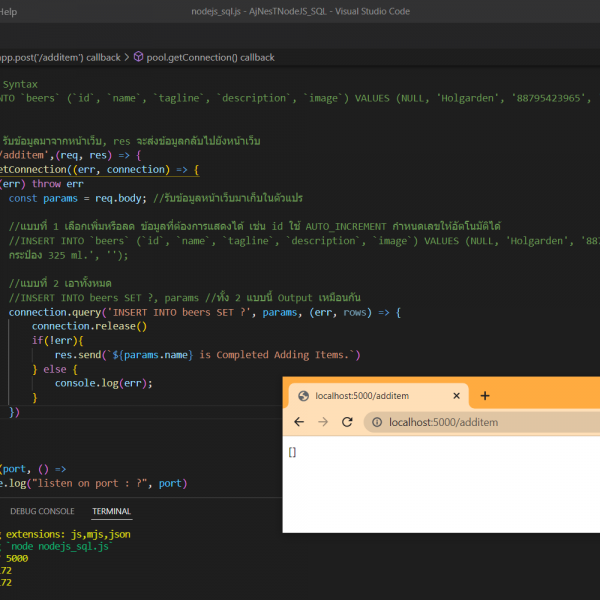Click the console.log(err) line in editor

(x=104, y=383)
